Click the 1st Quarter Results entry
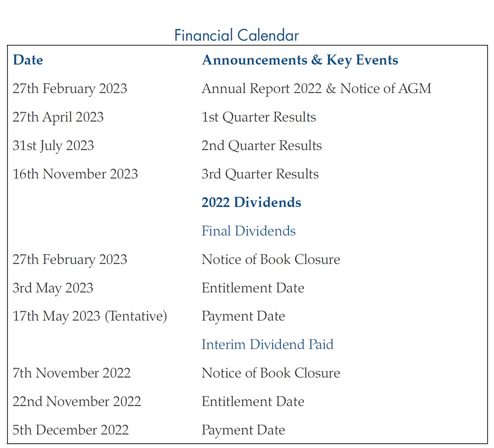 (259, 117)
